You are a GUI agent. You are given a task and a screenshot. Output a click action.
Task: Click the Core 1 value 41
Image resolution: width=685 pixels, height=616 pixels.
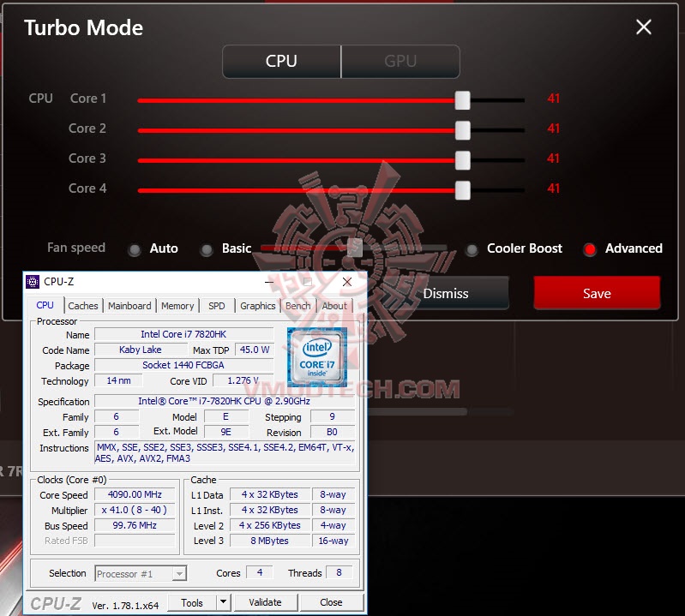pyautogui.click(x=554, y=99)
